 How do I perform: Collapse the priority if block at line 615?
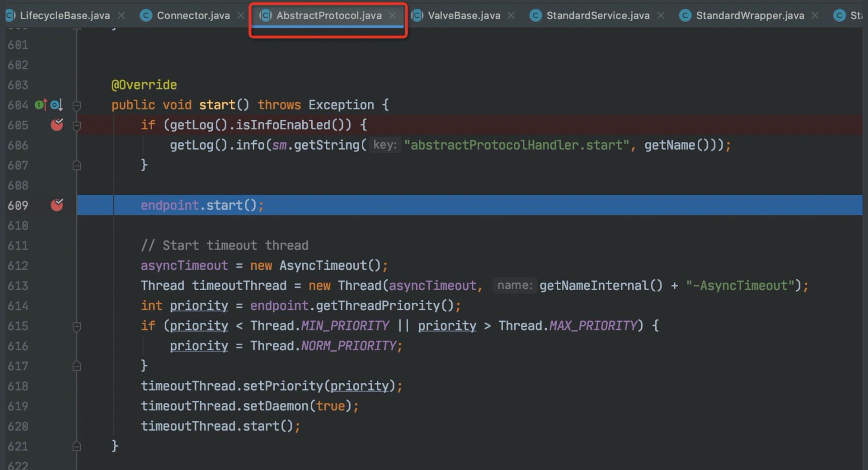point(77,326)
